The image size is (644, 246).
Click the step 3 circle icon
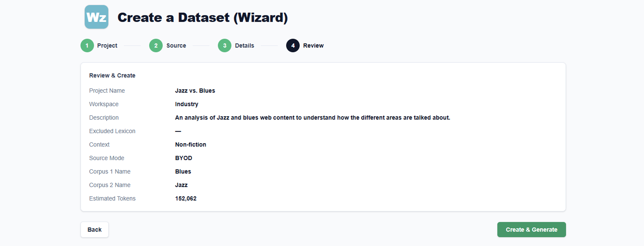pyautogui.click(x=225, y=45)
